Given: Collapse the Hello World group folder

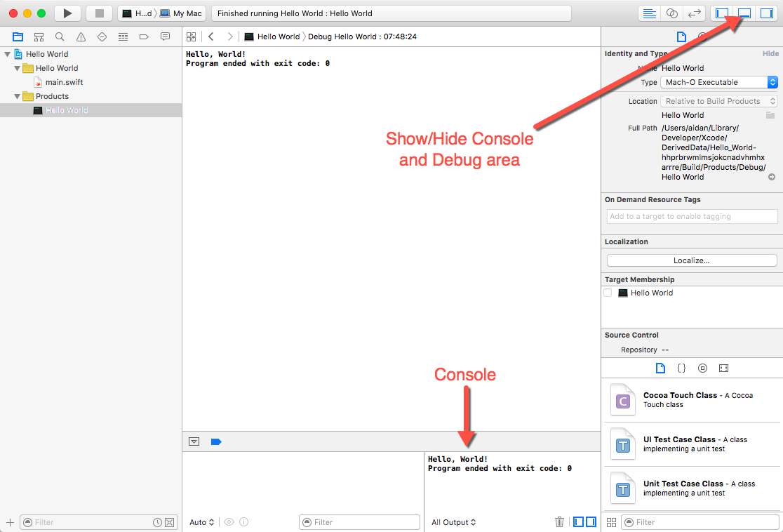Looking at the screenshot, I should (17, 68).
